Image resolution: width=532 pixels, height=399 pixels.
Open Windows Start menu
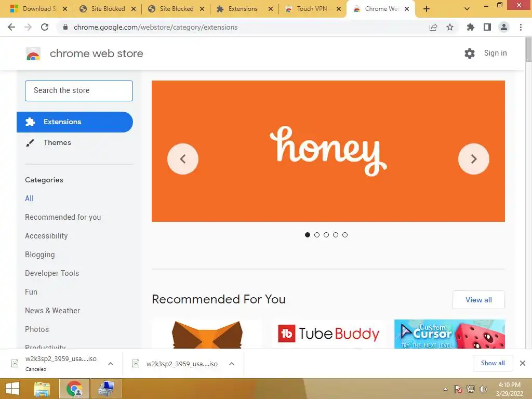click(x=12, y=389)
